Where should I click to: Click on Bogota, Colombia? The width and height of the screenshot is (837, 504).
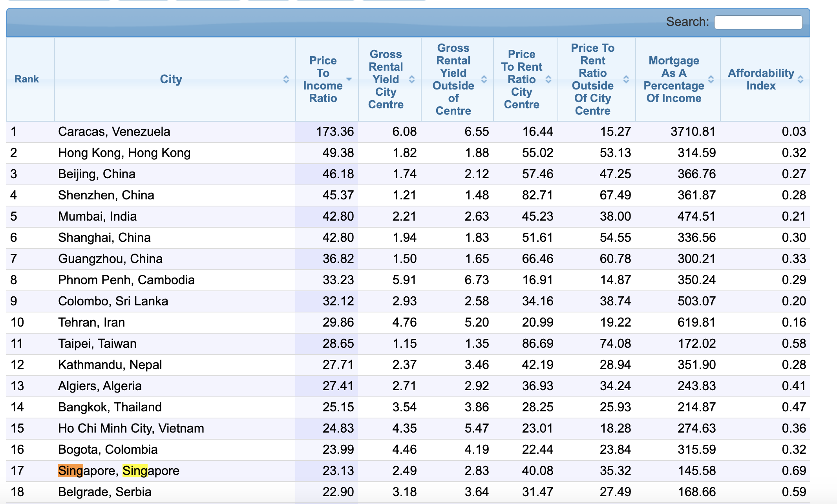(x=108, y=449)
